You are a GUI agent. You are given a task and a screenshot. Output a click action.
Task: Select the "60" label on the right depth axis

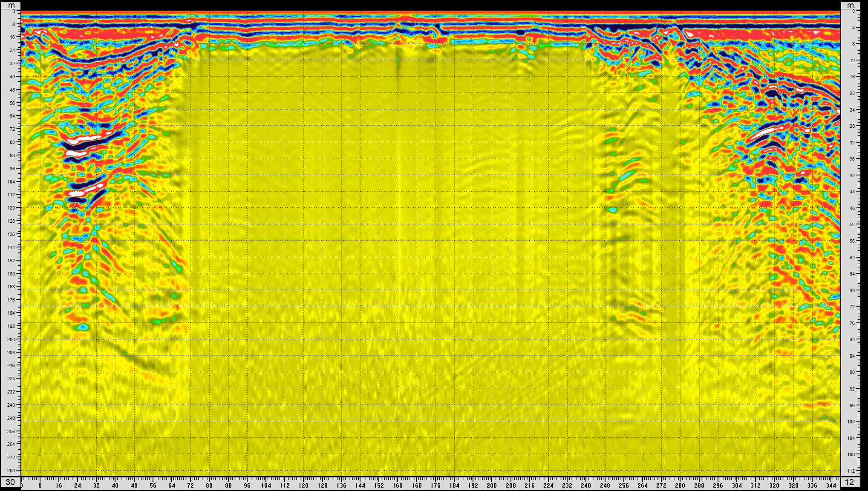click(852, 258)
